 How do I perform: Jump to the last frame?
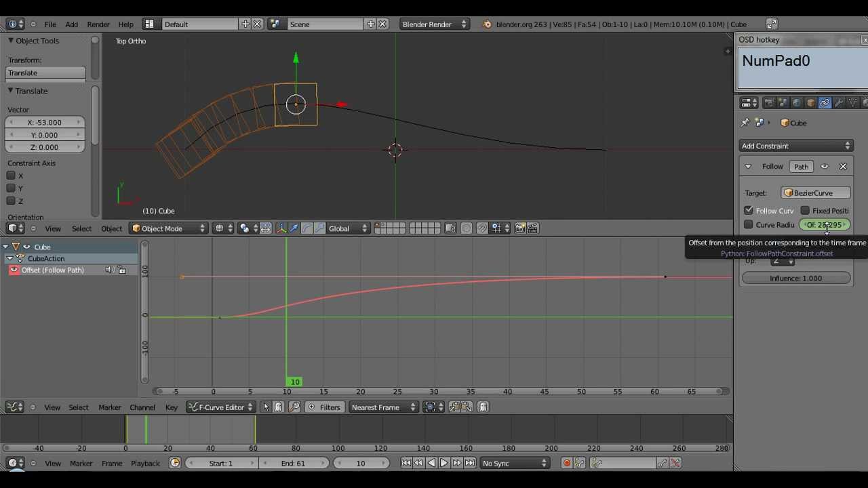point(470,463)
